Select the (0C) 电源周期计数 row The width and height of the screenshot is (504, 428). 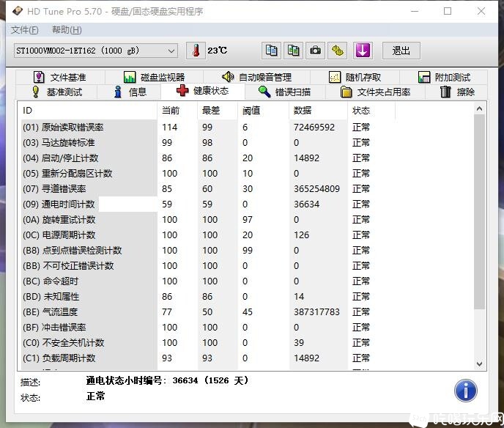tap(208, 235)
